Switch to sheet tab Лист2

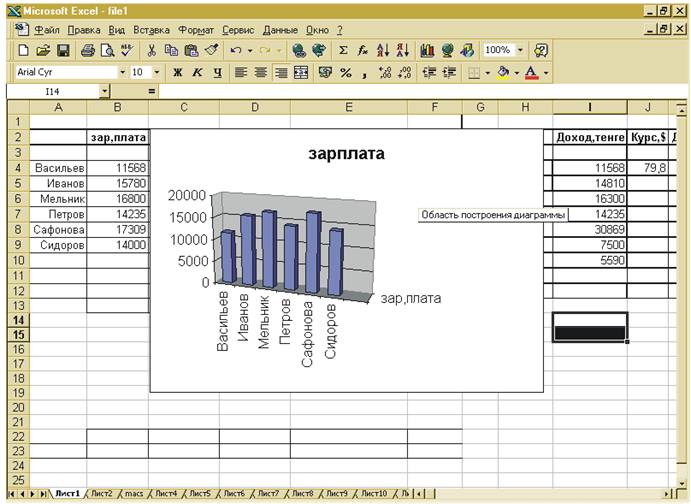click(x=101, y=494)
